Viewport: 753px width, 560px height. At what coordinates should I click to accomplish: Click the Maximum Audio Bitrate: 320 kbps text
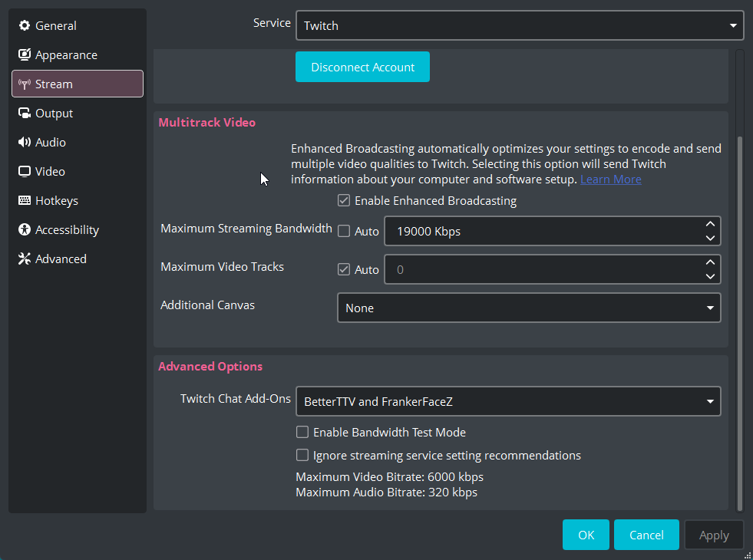pyautogui.click(x=387, y=492)
